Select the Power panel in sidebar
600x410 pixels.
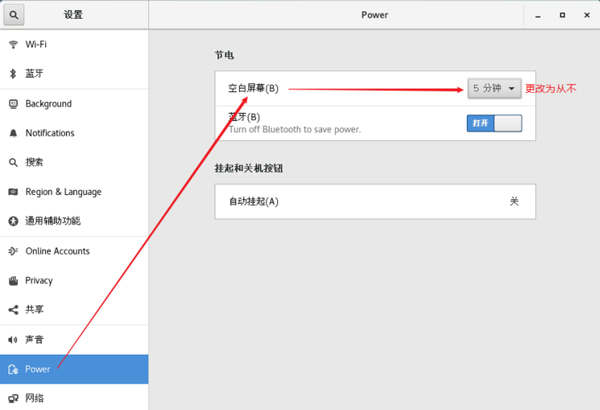coord(38,369)
